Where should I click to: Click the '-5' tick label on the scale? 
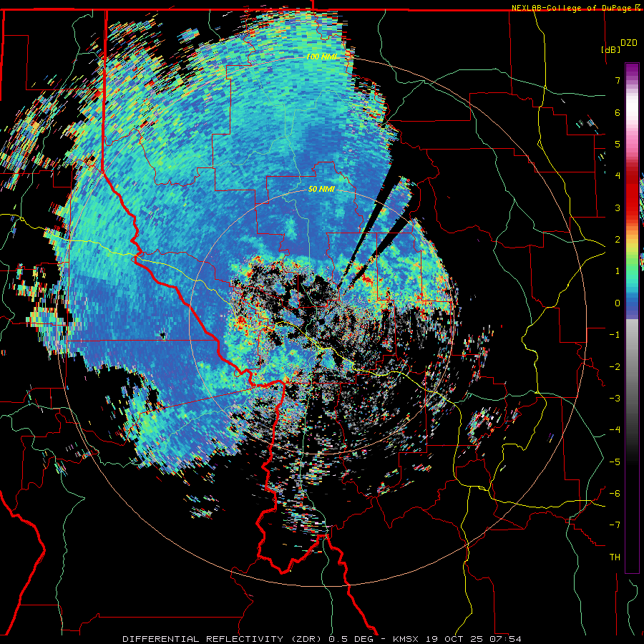[x=615, y=462]
